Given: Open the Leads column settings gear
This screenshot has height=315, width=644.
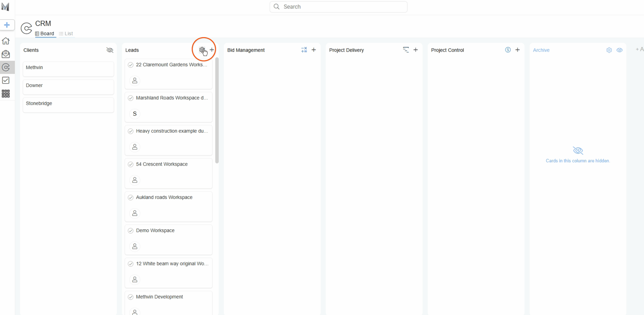Looking at the screenshot, I should [x=202, y=50].
